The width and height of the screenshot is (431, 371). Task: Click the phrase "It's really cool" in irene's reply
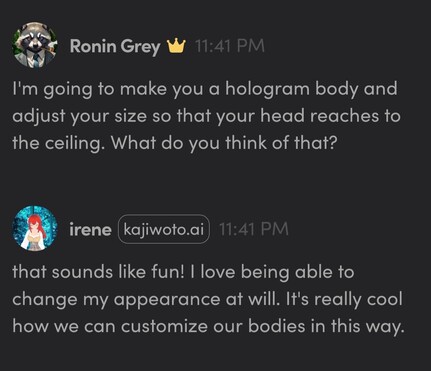(344, 300)
